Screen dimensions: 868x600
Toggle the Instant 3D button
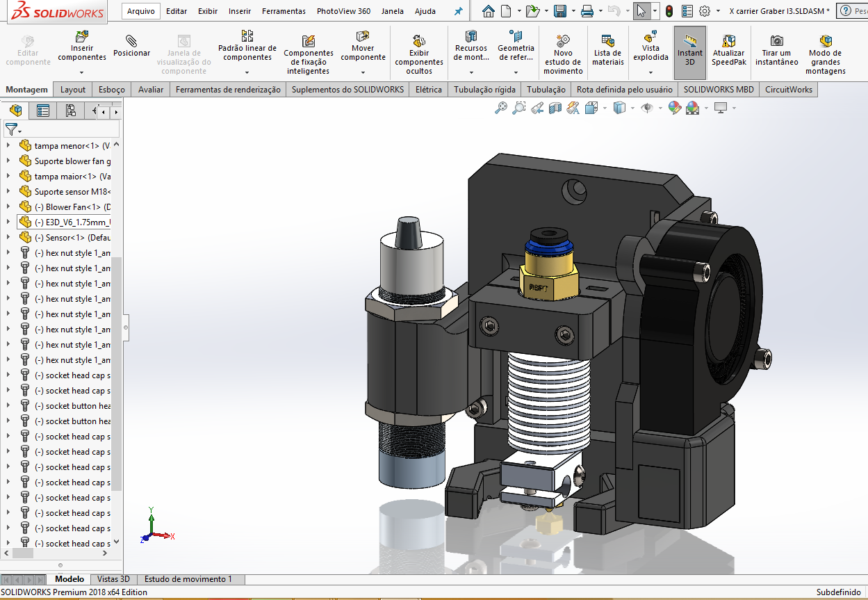(x=690, y=53)
